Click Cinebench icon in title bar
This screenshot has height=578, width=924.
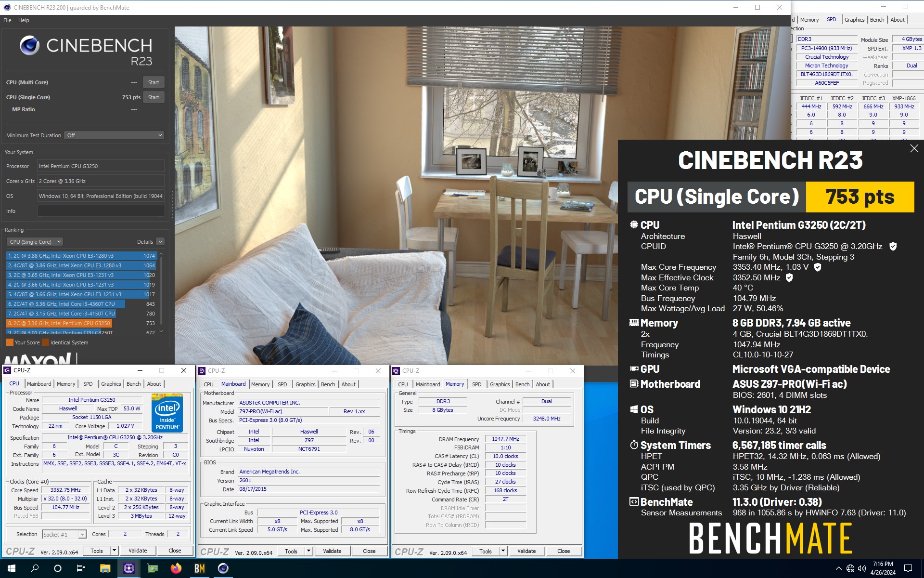click(7, 7)
